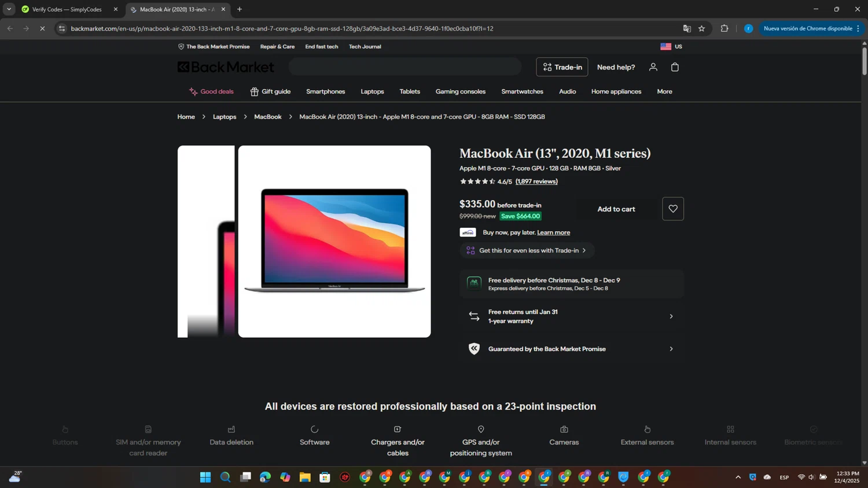The height and width of the screenshot is (488, 868).
Task: Close the Verify Codes SimplyCodes tab
Action: point(116,9)
